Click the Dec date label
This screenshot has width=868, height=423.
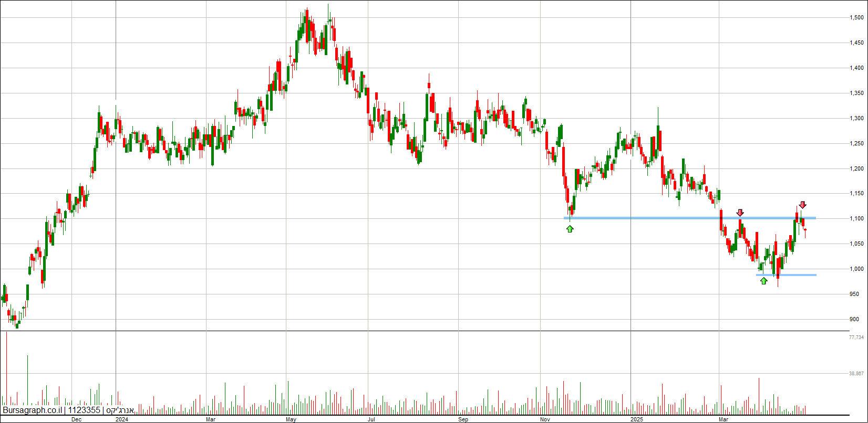pyautogui.click(x=76, y=419)
